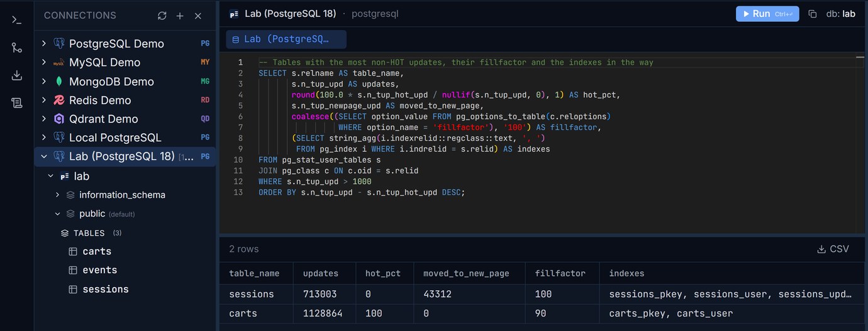Expand the information_schema node

[x=57, y=195]
